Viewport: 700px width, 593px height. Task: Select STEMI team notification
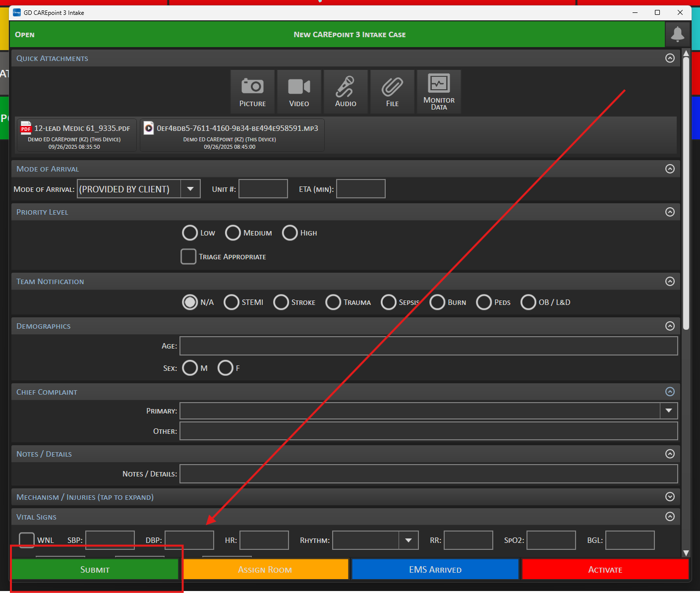click(232, 302)
